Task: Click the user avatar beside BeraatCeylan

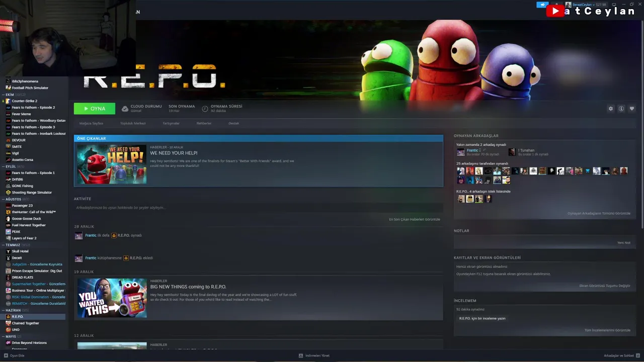Action: point(569,5)
